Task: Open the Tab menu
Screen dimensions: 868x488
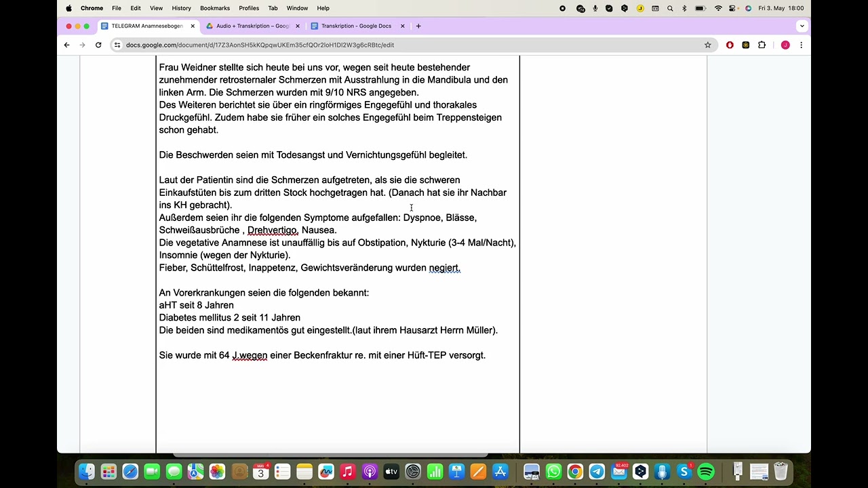Action: pyautogui.click(x=273, y=8)
